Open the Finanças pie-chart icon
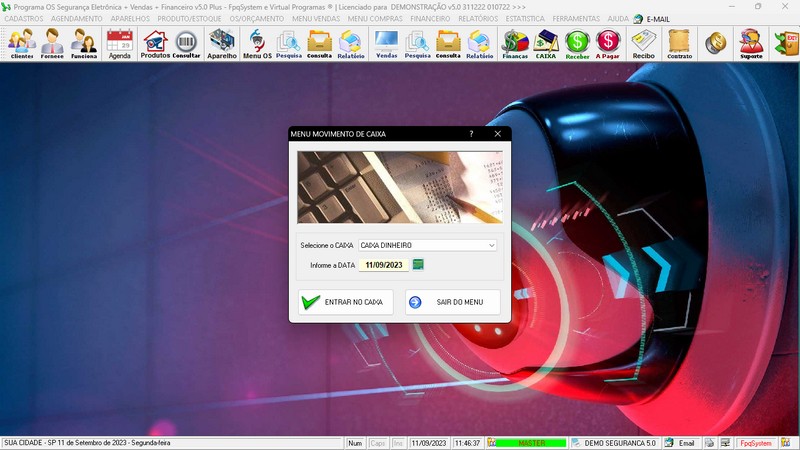The width and height of the screenshot is (800, 450). click(515, 44)
